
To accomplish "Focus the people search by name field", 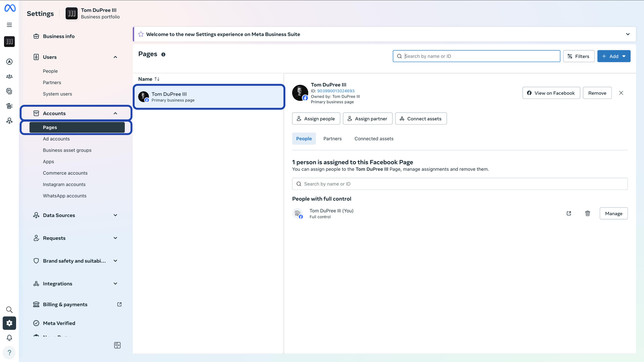I will coord(460,184).
